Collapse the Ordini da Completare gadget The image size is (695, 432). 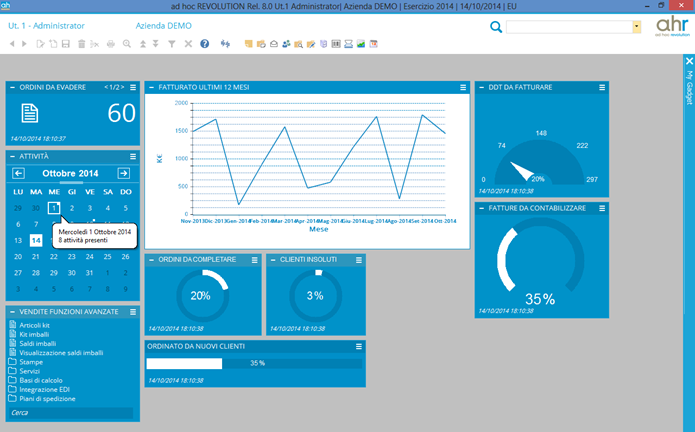click(151, 260)
